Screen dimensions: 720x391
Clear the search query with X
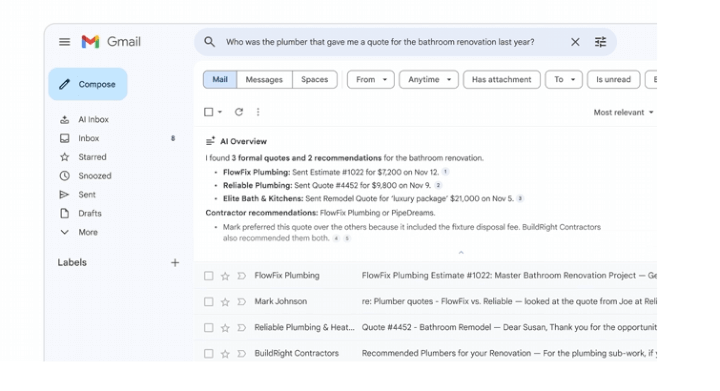point(575,42)
